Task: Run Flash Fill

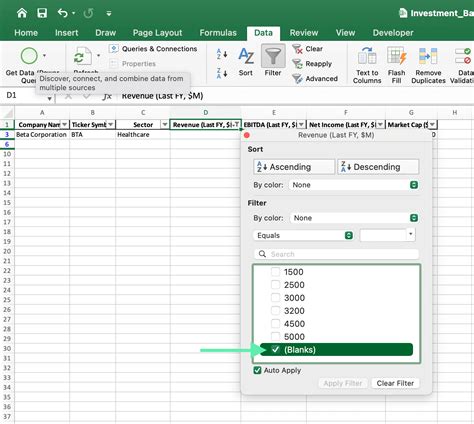Action: 396,65
